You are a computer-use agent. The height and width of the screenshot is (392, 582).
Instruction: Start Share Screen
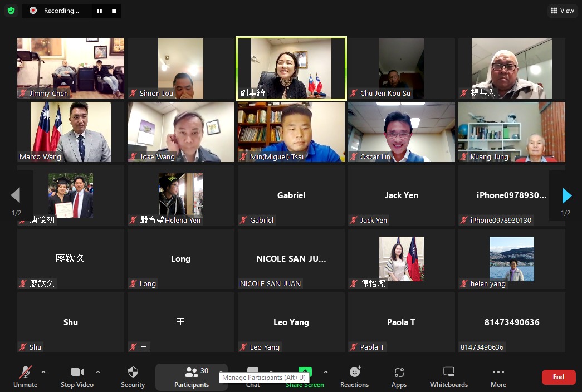coord(305,372)
